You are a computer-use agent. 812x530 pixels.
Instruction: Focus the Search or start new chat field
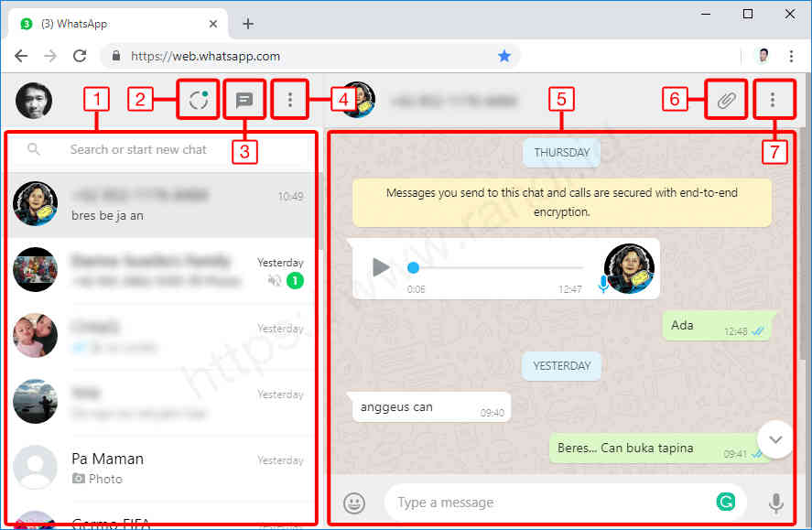[x=161, y=149]
